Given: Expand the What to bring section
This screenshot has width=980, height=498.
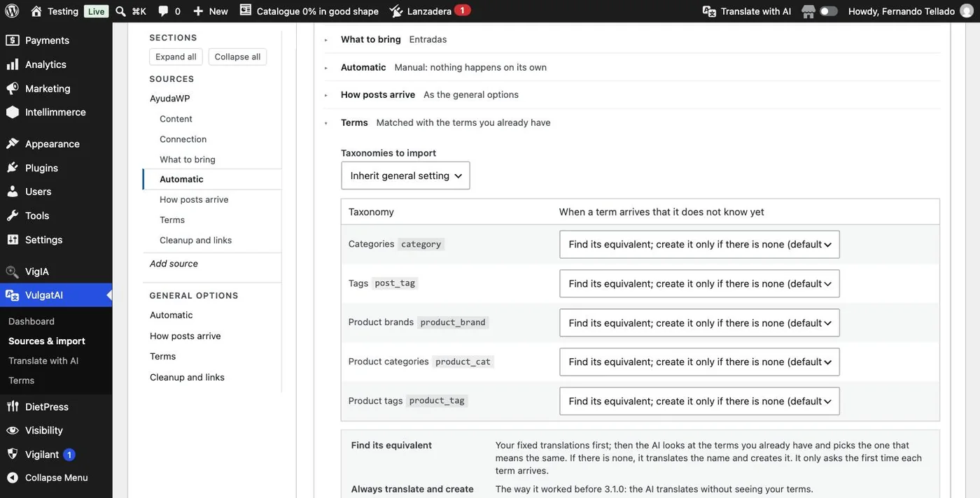Looking at the screenshot, I should (326, 40).
